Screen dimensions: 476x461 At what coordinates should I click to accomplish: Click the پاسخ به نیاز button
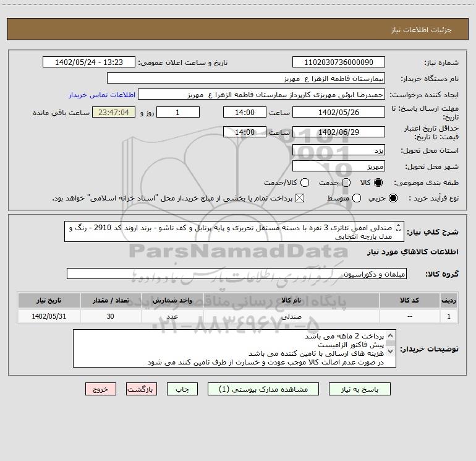point(359,389)
